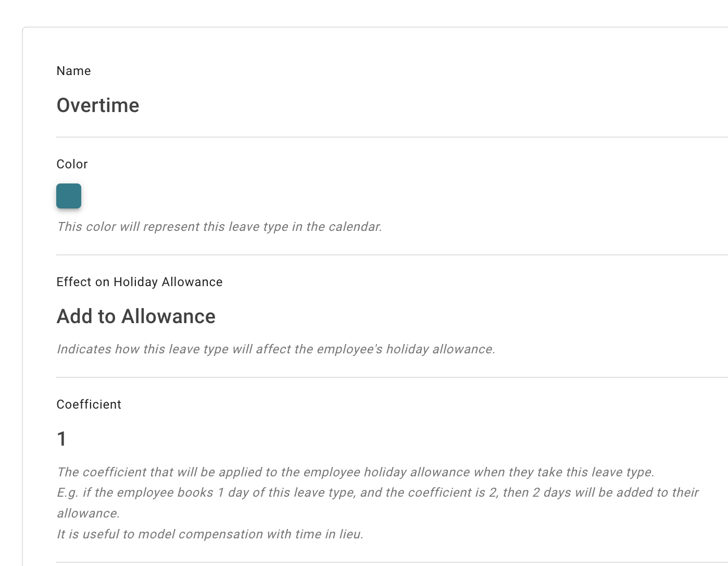Click the coefficient explanation paragraph
Viewport: 728px width, 566px height.
pos(356,473)
